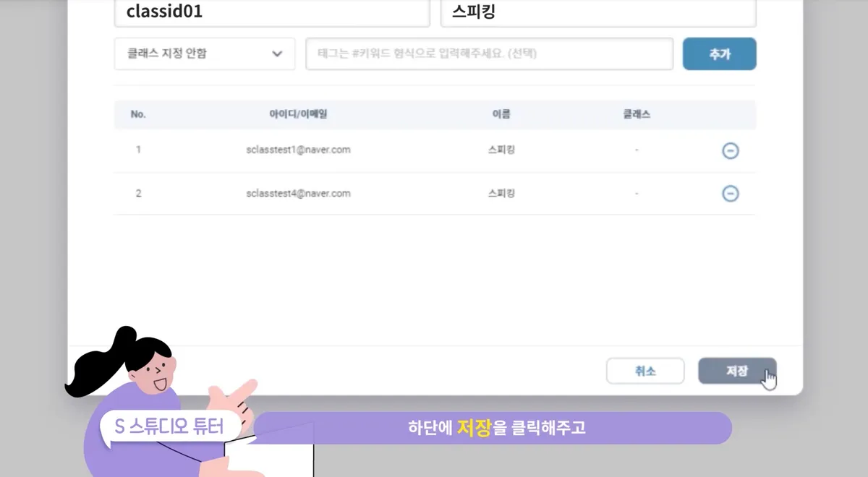Click the 클래스 column header

(x=637, y=114)
